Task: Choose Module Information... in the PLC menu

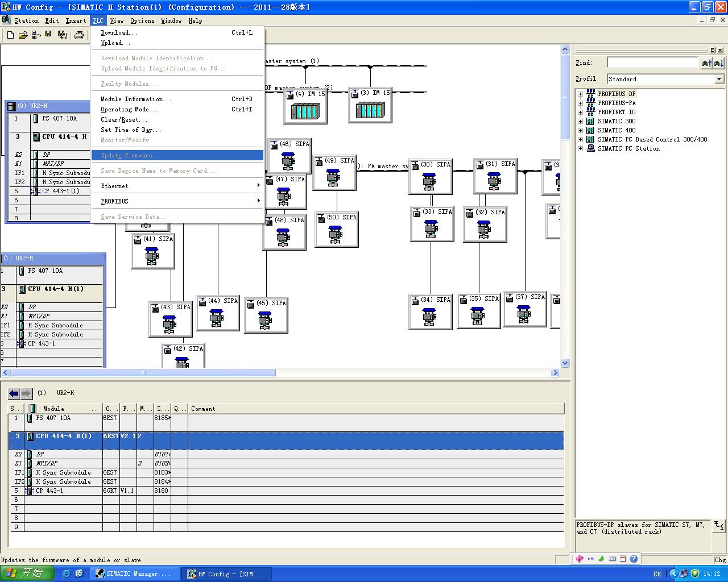Action: pos(177,99)
